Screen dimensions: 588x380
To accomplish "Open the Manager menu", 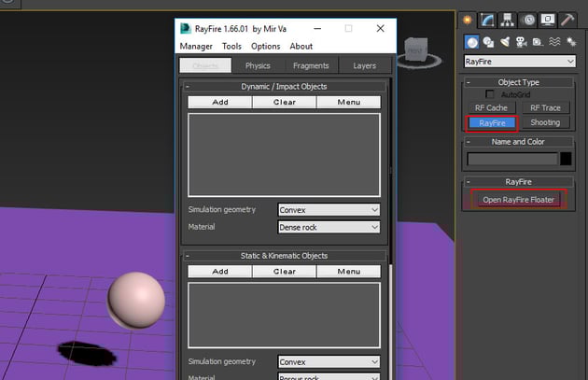I will click(196, 46).
